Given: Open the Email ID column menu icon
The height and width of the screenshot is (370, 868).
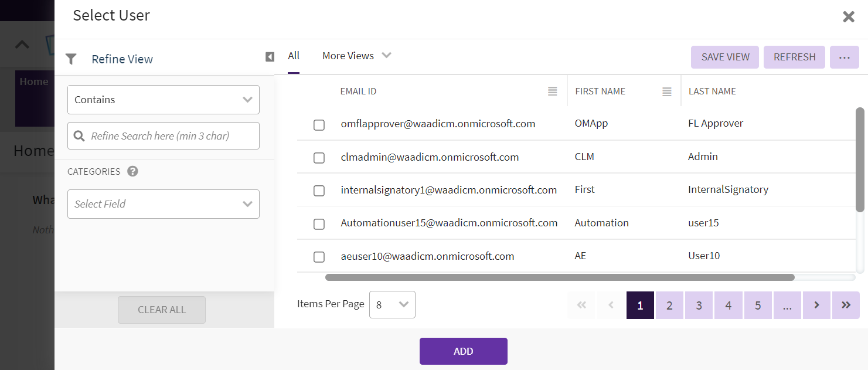Looking at the screenshot, I should click(552, 91).
